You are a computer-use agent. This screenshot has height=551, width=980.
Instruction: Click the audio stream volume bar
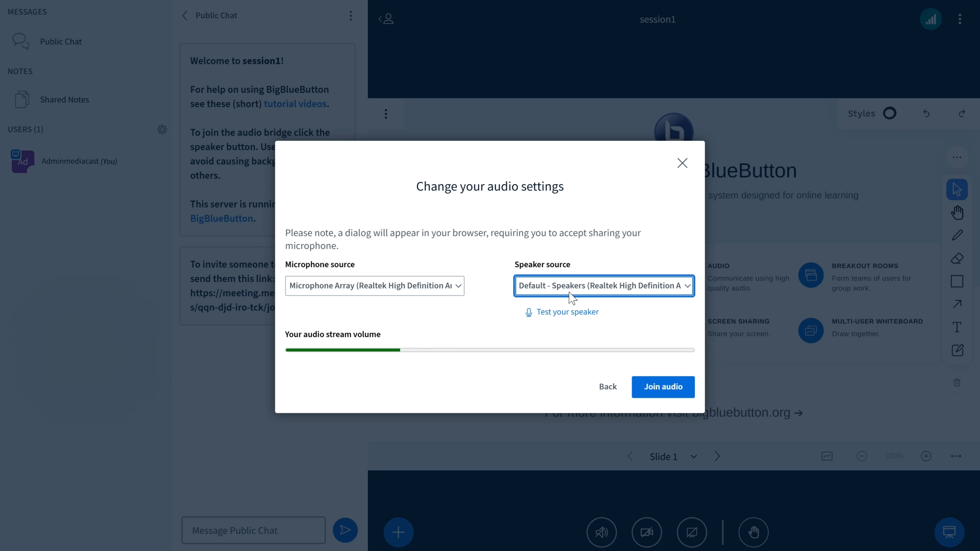[x=489, y=350]
